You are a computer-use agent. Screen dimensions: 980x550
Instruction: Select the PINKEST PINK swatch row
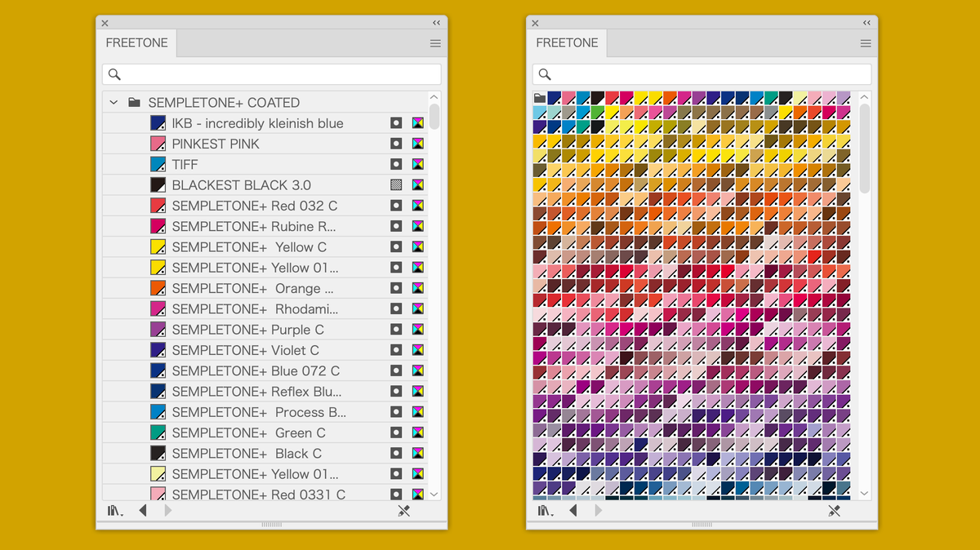point(265,144)
